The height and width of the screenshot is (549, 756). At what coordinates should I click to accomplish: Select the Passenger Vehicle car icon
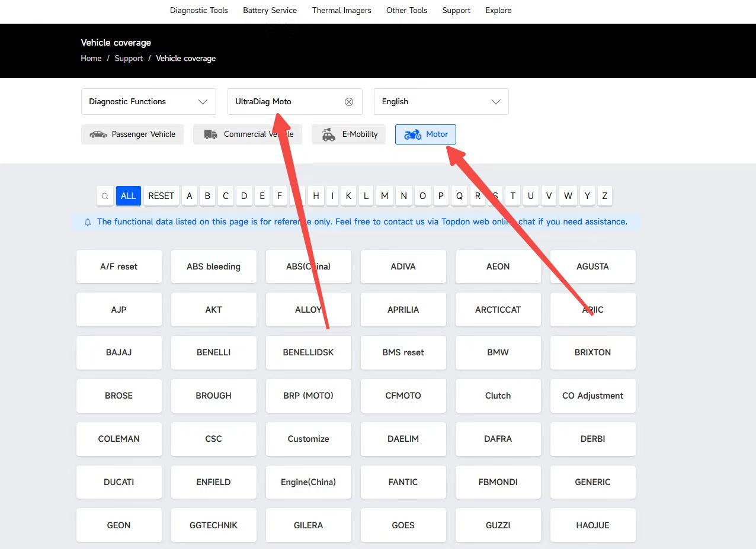tap(98, 134)
